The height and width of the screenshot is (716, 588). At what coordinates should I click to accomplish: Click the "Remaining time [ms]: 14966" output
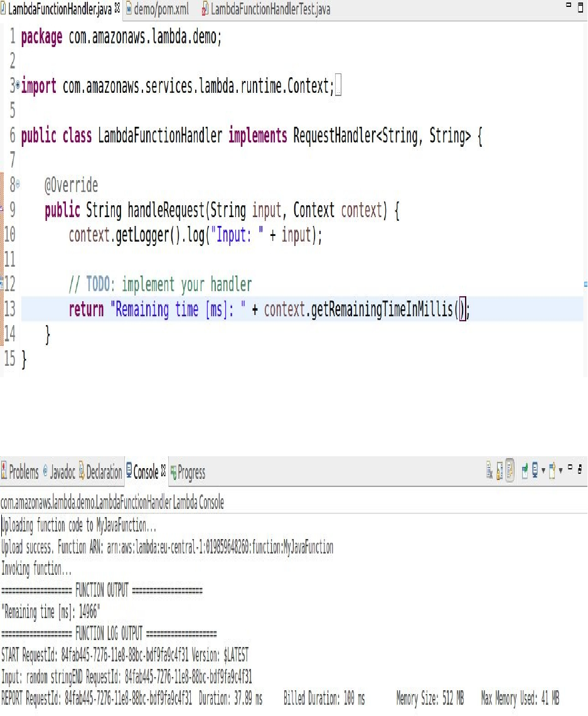(x=51, y=611)
